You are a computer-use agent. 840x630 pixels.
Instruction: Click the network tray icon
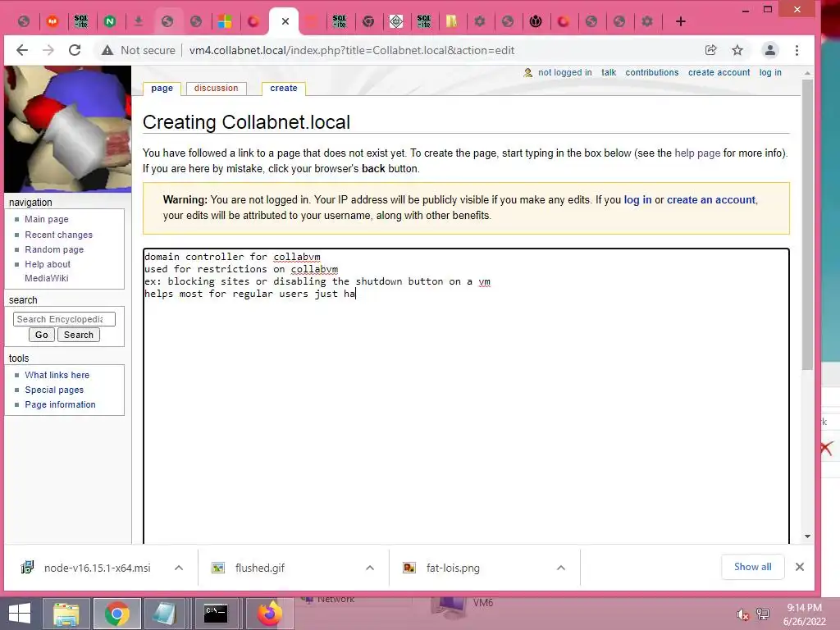pos(763,614)
